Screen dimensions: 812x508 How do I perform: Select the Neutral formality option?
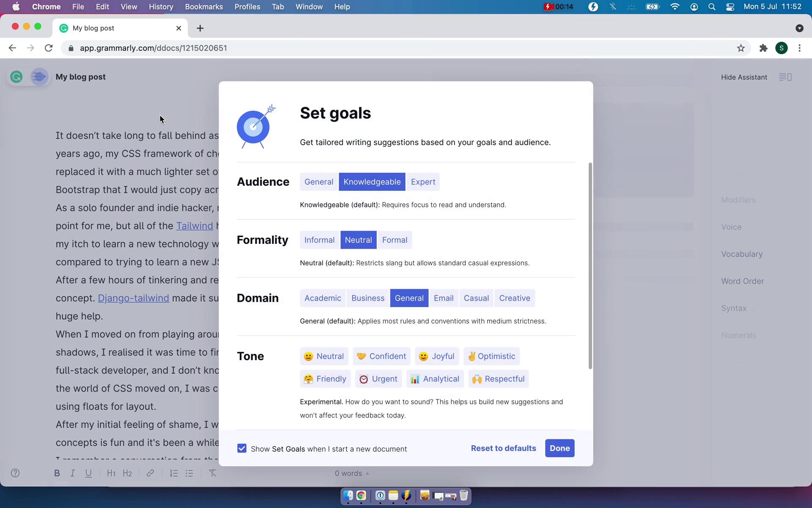(x=358, y=240)
